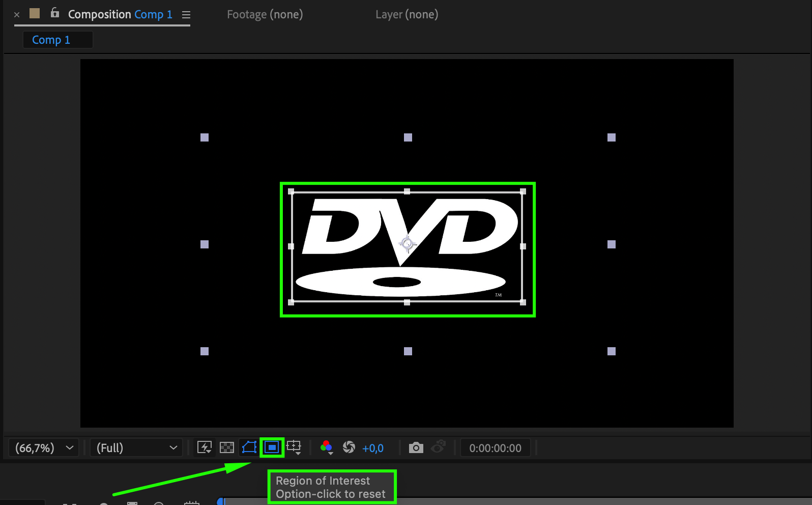Click the DVD layer's anchor point crosshair
The width and height of the screenshot is (812, 505).
[x=407, y=244]
